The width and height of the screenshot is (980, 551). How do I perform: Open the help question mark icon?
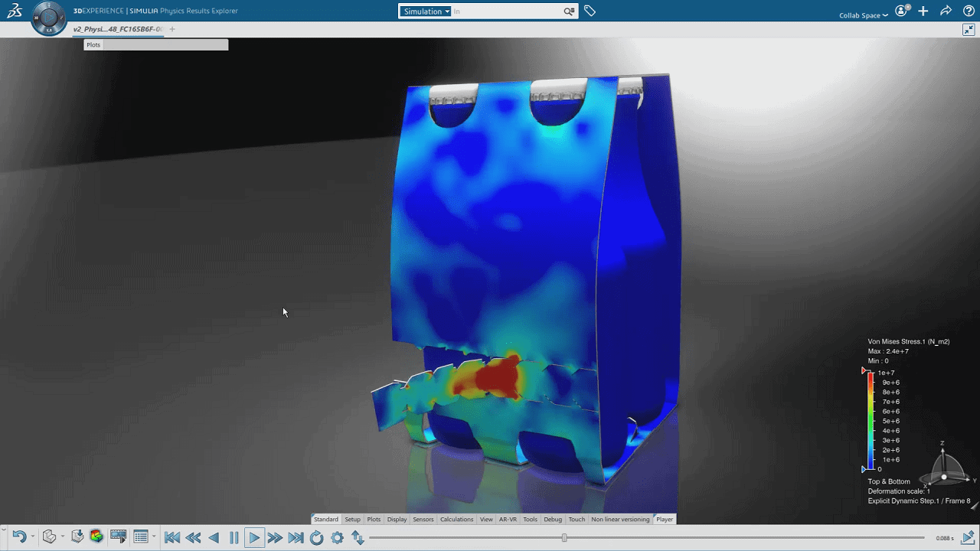(969, 11)
